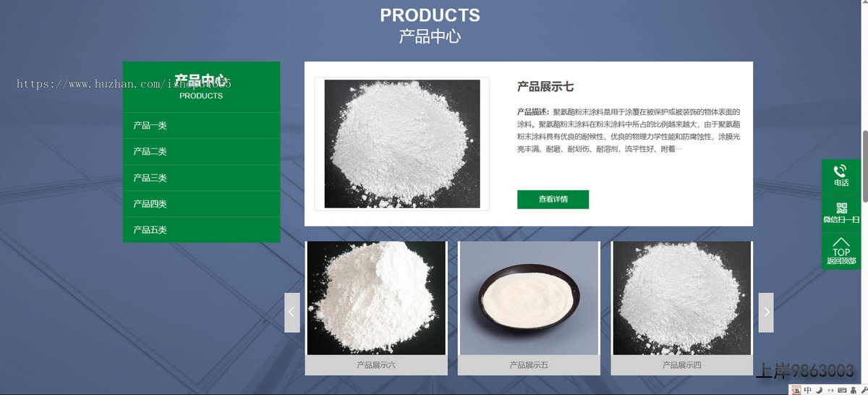The width and height of the screenshot is (868, 395).
Task: Click the 电话 phone icon in side widget
Action: coord(841,176)
